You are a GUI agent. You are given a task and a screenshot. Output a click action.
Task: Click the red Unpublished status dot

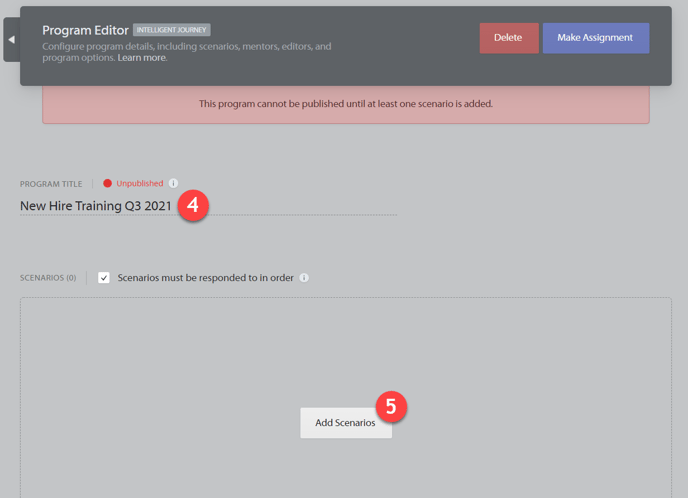[108, 184]
